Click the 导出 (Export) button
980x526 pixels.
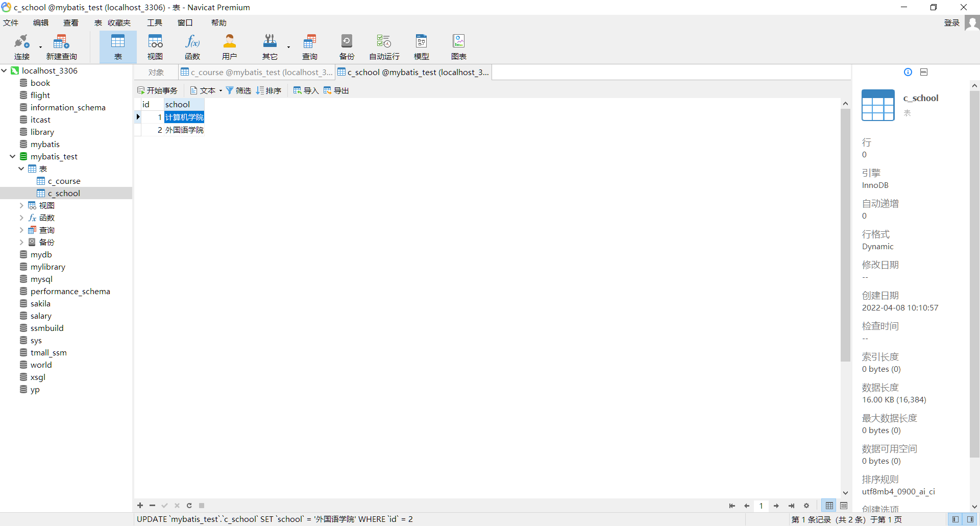[x=336, y=91]
